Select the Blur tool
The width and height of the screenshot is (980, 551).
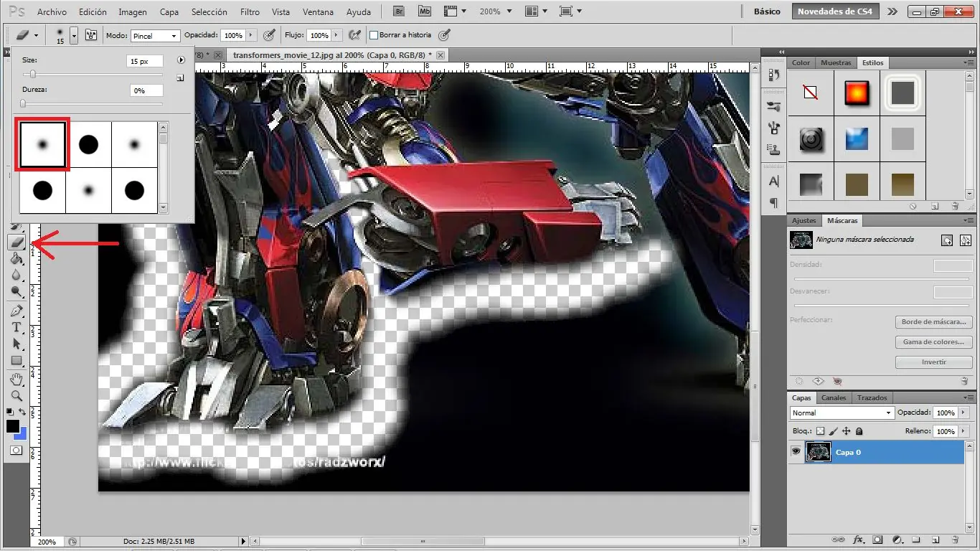pos(17,275)
